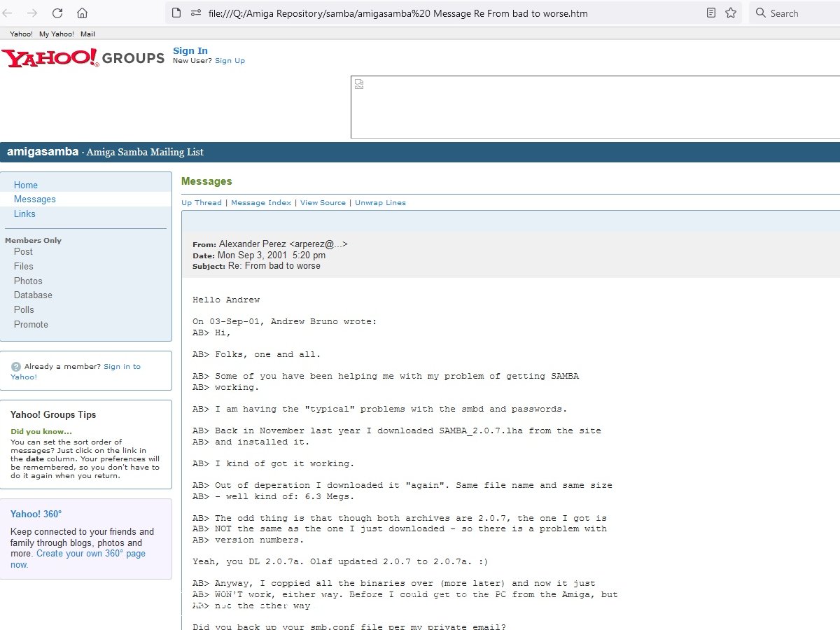Viewport: 840px width, 630px height.
Task: Click the Yahoo! Groups logo
Action: (83, 57)
